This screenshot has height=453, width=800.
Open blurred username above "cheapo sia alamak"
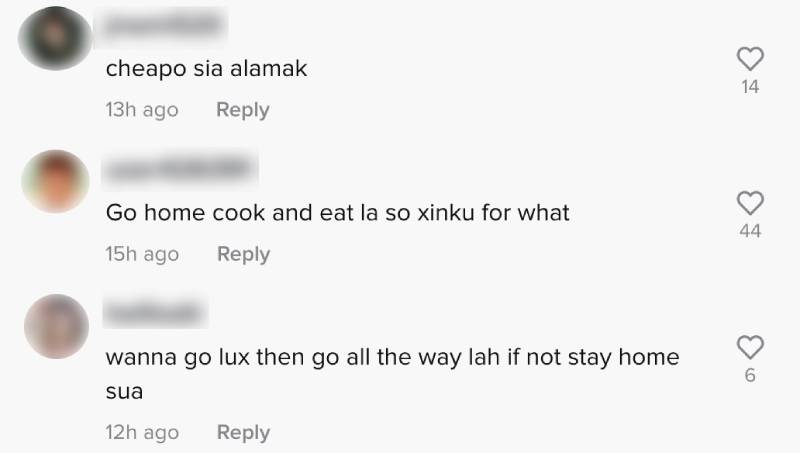point(162,25)
